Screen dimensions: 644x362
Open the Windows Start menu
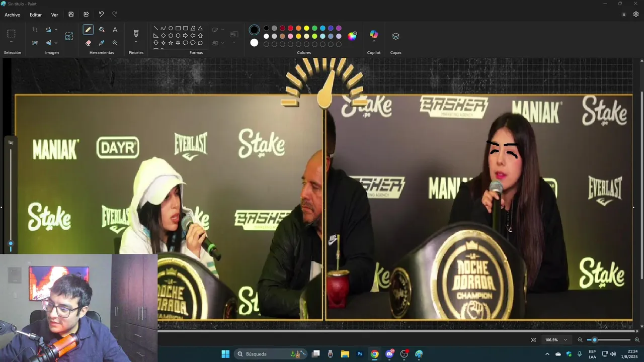click(x=225, y=354)
